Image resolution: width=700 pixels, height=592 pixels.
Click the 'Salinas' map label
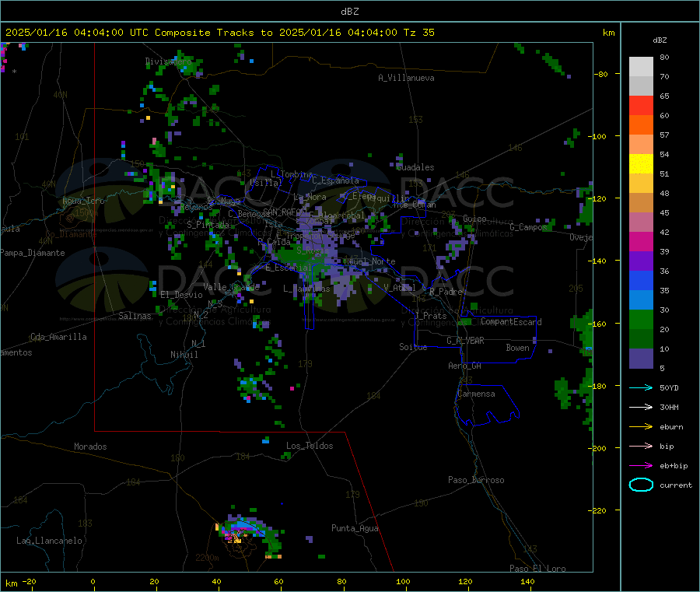135,316
